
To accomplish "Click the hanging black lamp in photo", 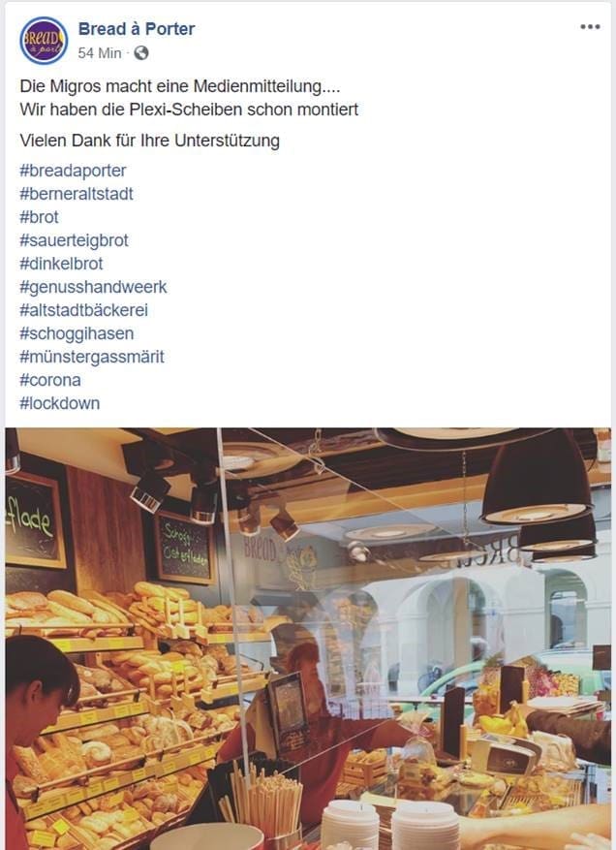I will point(536,478).
